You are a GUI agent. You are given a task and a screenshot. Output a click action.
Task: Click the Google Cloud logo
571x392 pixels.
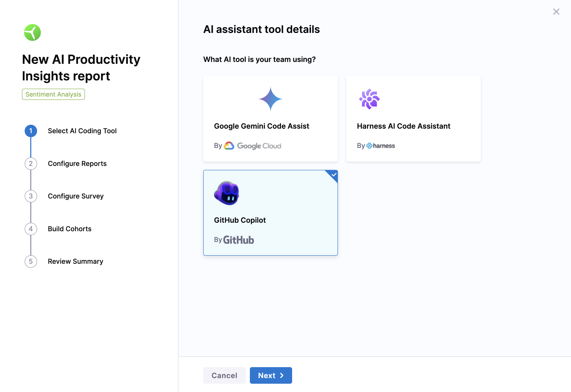click(253, 146)
